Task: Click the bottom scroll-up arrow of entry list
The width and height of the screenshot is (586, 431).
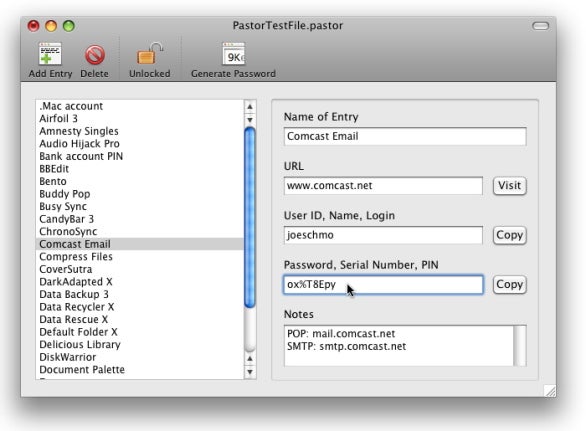Action: [x=250, y=359]
